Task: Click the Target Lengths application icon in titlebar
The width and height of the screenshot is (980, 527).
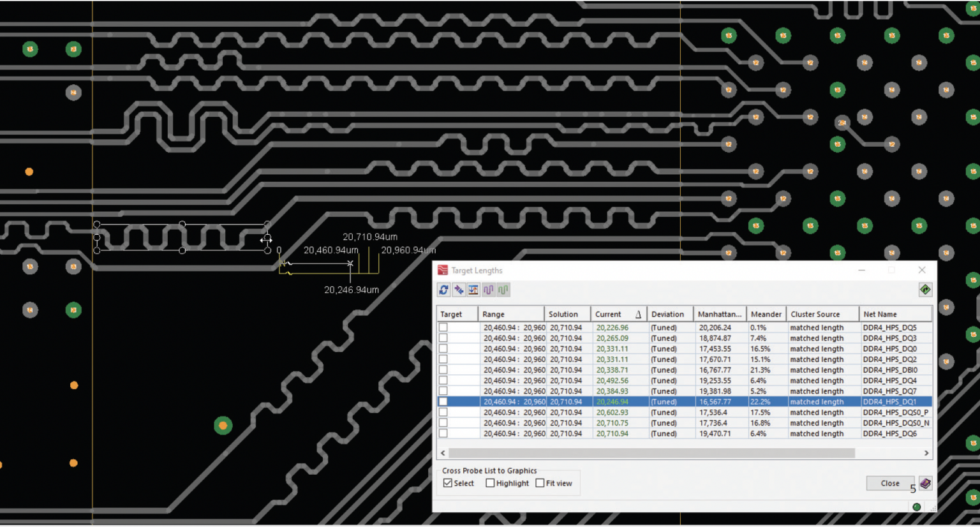Action: point(442,270)
